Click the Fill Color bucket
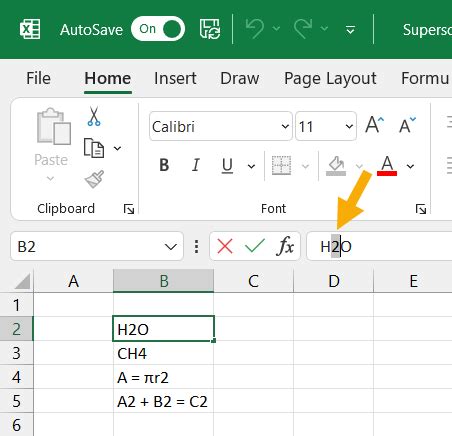Viewport: 452px width, 436px height. pos(336,166)
